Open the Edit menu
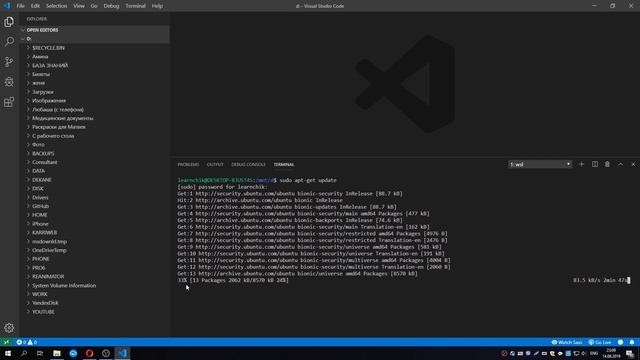 click(x=35, y=6)
